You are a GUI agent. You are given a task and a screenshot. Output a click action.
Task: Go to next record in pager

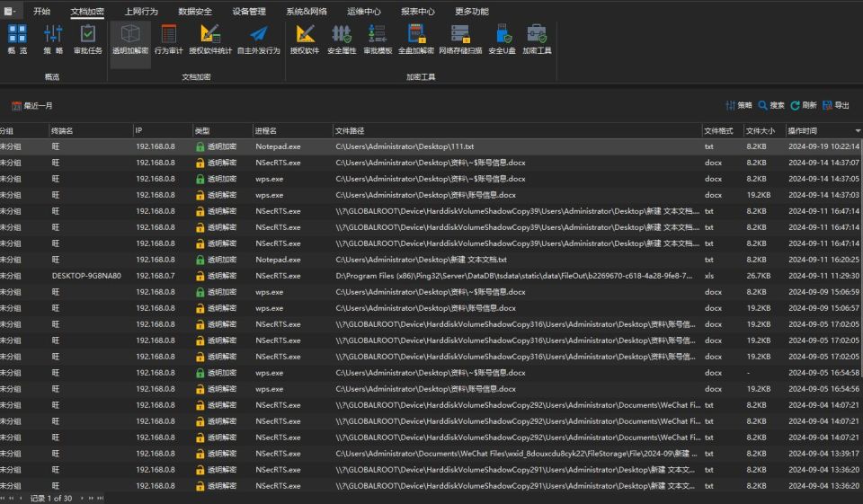pos(82,498)
